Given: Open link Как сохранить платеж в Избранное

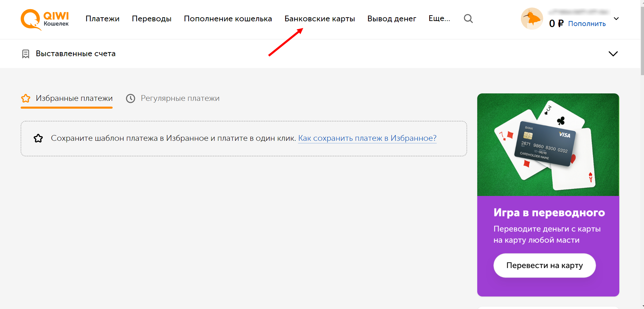Looking at the screenshot, I should (x=367, y=138).
